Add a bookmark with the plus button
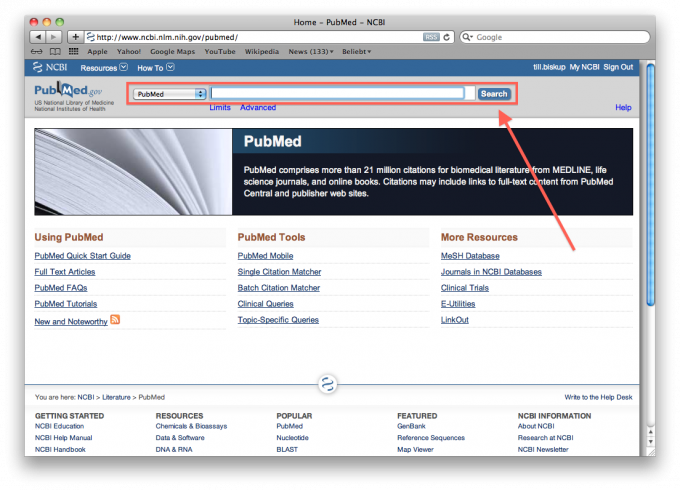 (x=75, y=37)
